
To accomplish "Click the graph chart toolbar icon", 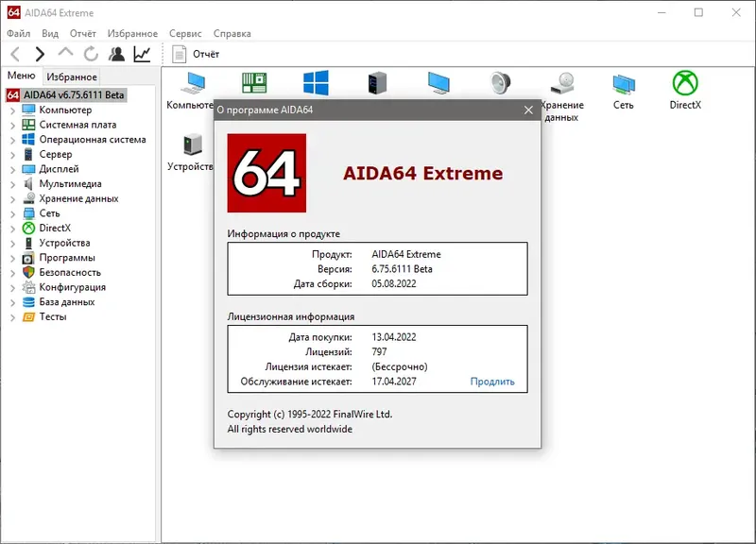I will tap(142, 54).
